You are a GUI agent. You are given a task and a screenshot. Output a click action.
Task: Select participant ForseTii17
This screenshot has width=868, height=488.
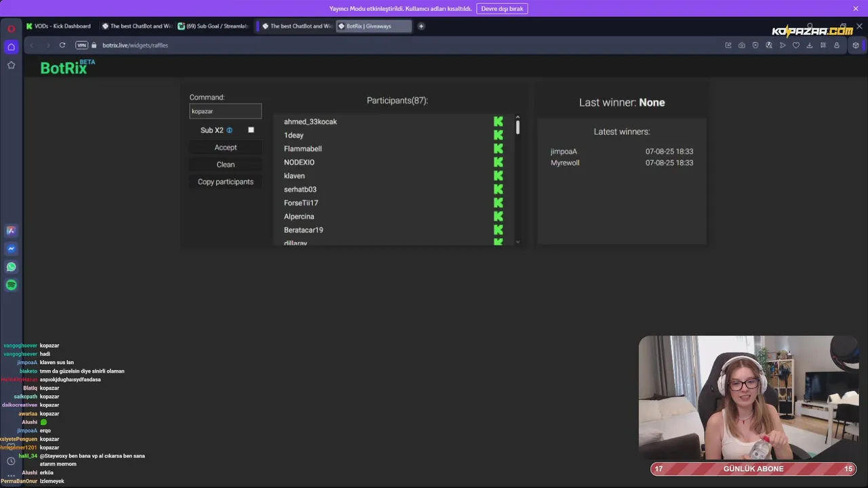point(300,203)
